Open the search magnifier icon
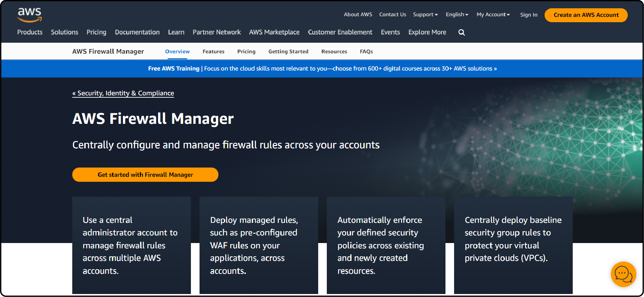 coord(461,32)
